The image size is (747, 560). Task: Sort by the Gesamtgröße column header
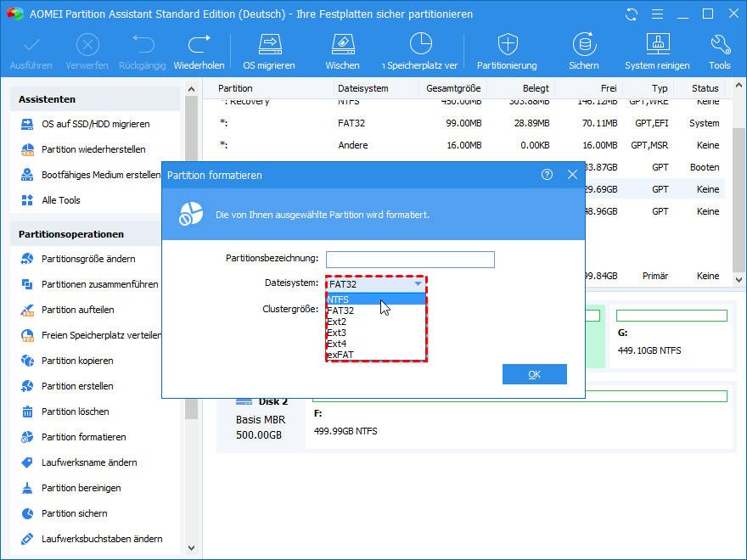click(453, 88)
